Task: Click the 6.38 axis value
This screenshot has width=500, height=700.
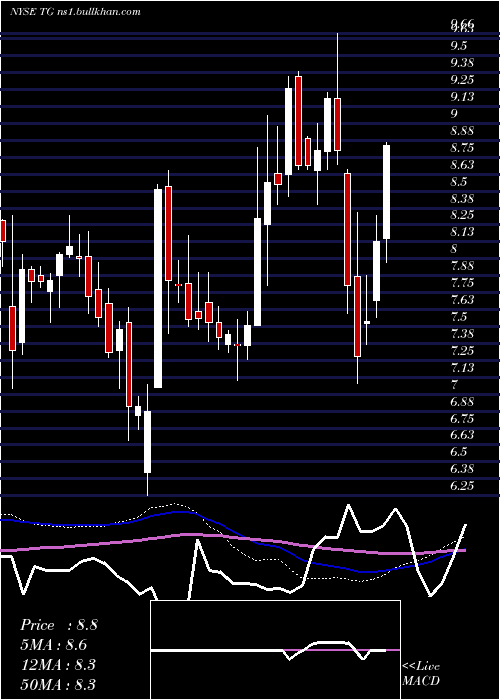Action: click(x=462, y=469)
